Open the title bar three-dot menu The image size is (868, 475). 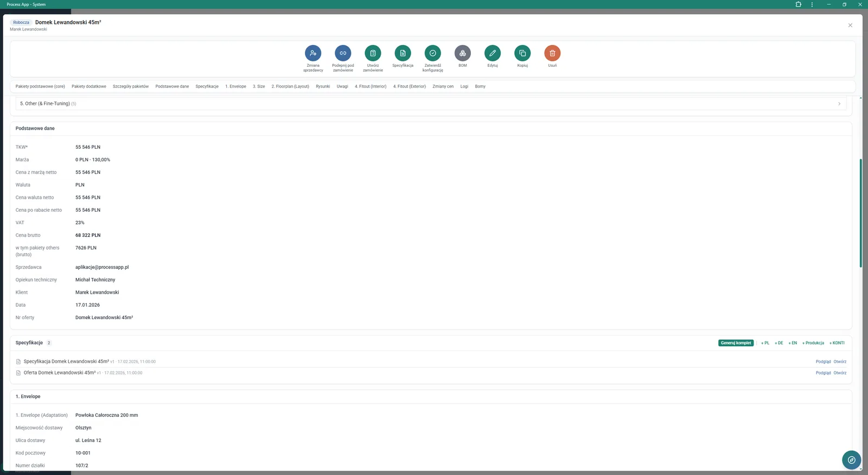(x=812, y=4)
